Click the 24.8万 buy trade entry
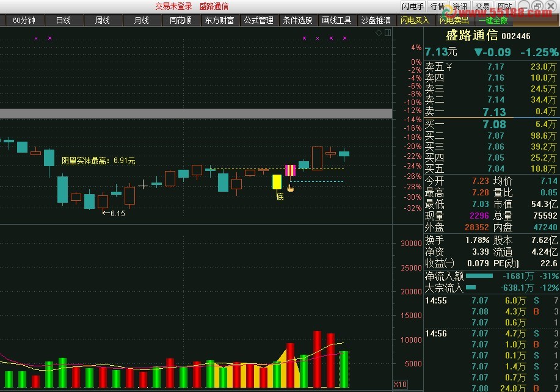This screenshot has width=560, height=392. [x=513, y=388]
